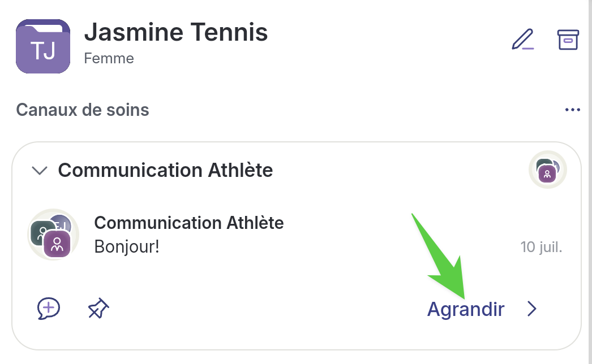Click the conversation group avatar beside Bonjour!

[53, 235]
